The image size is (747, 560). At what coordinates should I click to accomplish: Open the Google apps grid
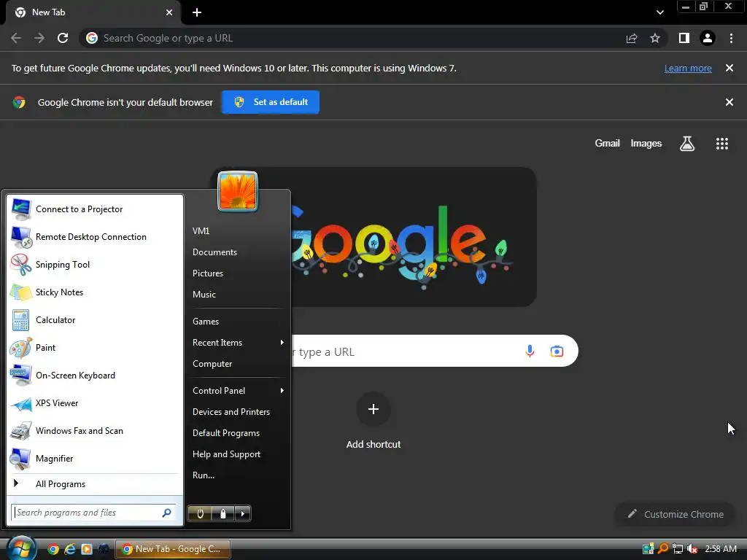[722, 144]
